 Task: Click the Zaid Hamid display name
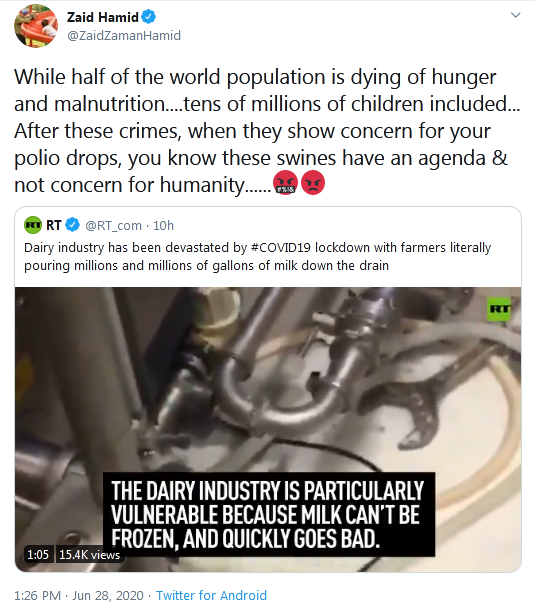pos(102,17)
